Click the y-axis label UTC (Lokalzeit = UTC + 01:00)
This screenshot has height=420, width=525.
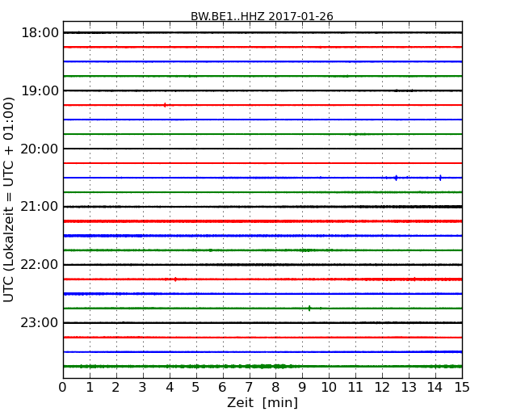coord(8,199)
